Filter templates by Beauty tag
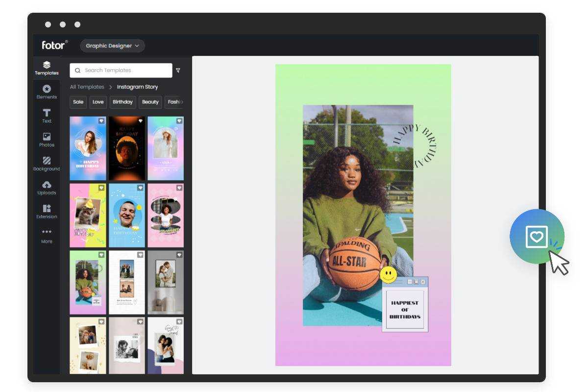588x392 pixels. [150, 102]
